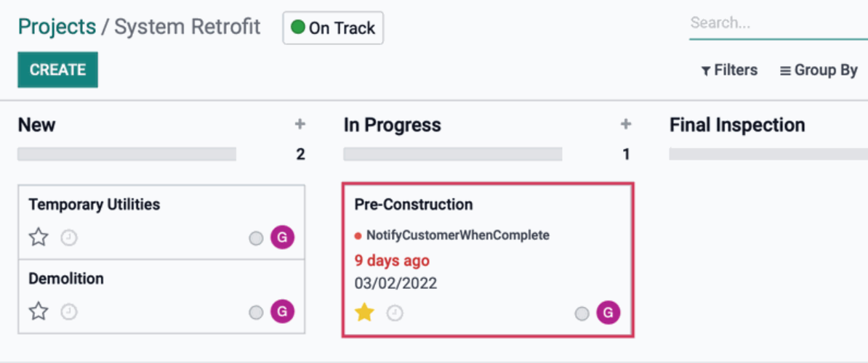Star the Temporary Utilities task
The height and width of the screenshot is (363, 868).
(39, 238)
